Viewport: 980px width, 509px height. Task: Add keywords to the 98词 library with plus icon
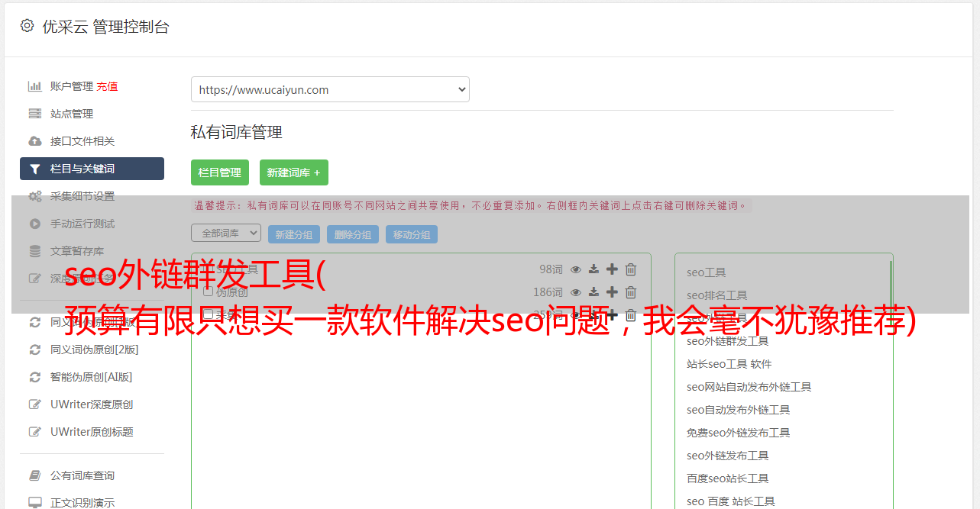point(612,269)
